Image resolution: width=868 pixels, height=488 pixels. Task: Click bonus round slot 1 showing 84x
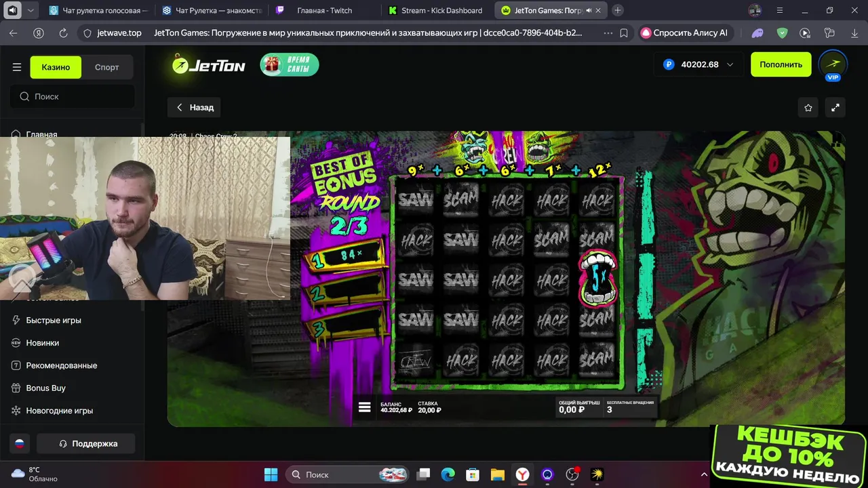[347, 257]
